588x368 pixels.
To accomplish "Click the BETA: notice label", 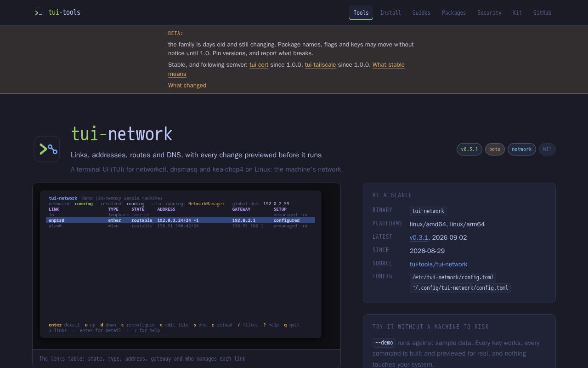I will click(x=175, y=33).
